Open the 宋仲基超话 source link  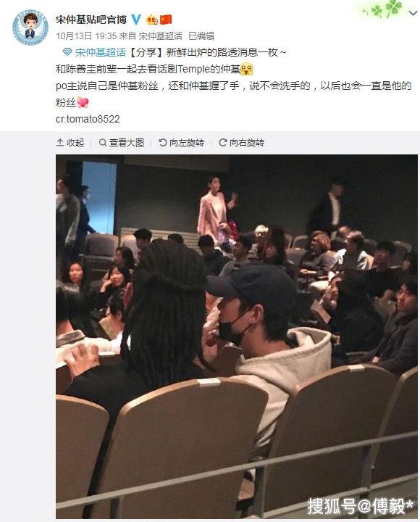(x=160, y=36)
